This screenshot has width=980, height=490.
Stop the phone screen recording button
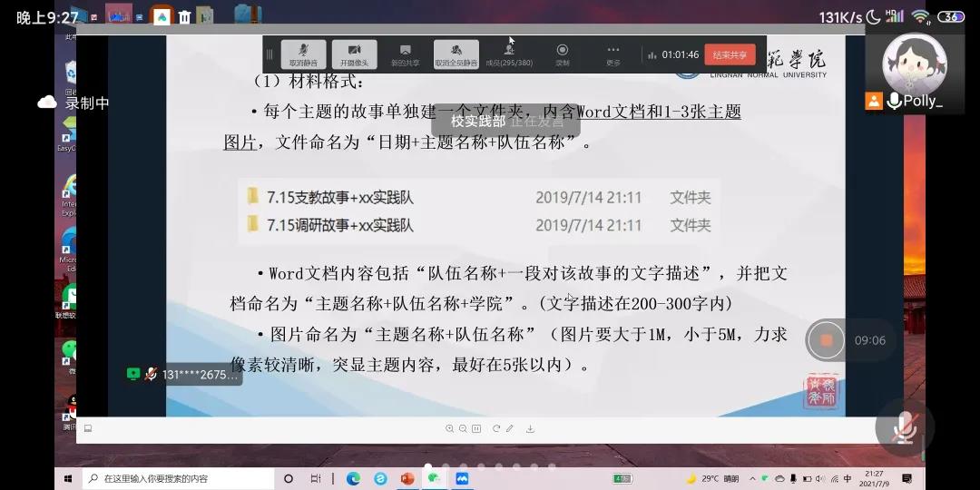point(826,340)
